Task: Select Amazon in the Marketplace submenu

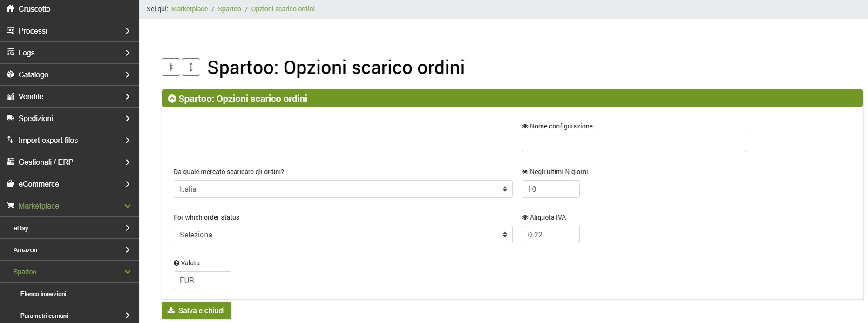Action: 69,249
